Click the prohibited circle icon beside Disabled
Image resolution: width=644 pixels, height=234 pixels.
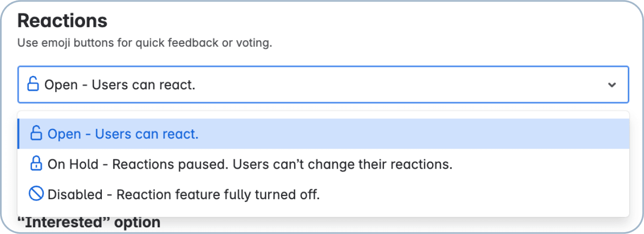click(36, 194)
